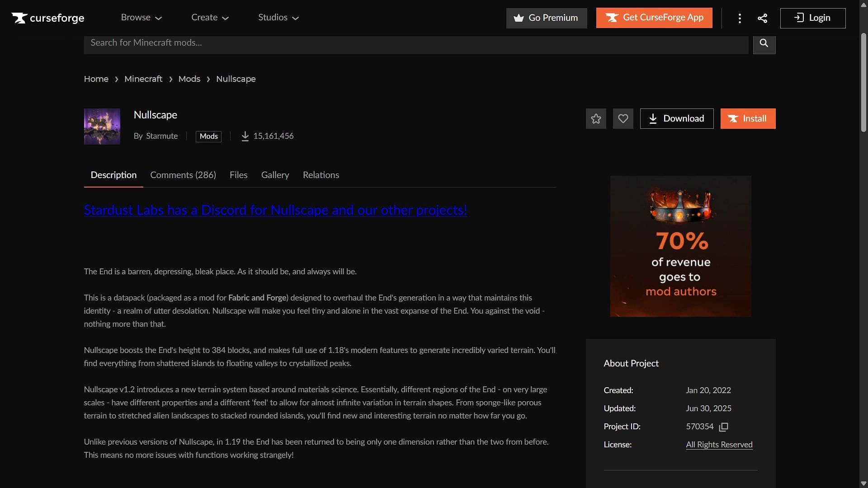Expand the Create dropdown menu

point(210,18)
